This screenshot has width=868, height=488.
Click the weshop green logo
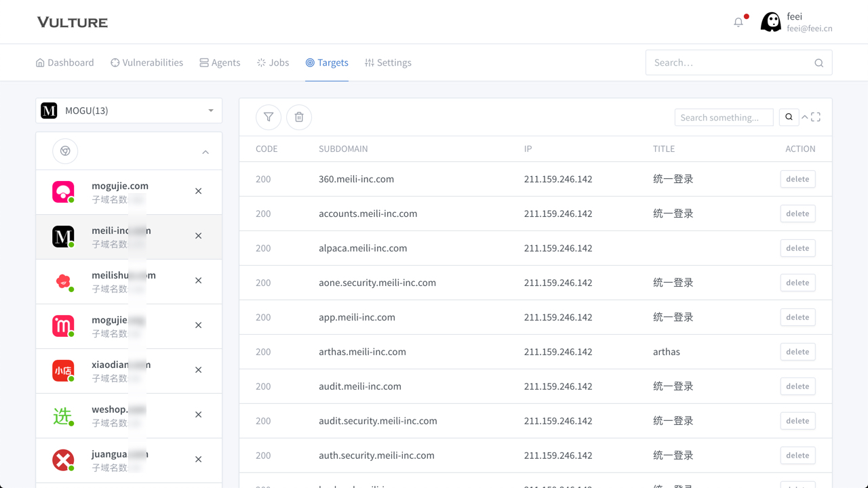click(63, 415)
